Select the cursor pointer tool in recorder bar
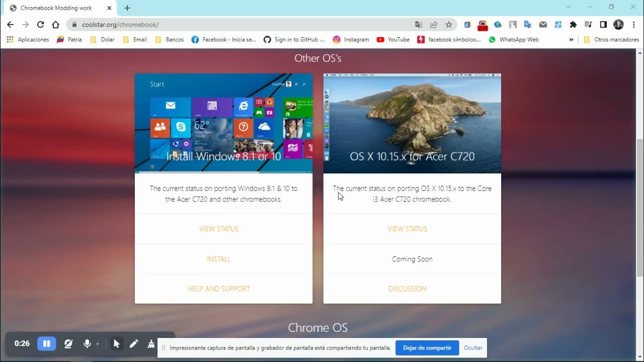 point(117,344)
